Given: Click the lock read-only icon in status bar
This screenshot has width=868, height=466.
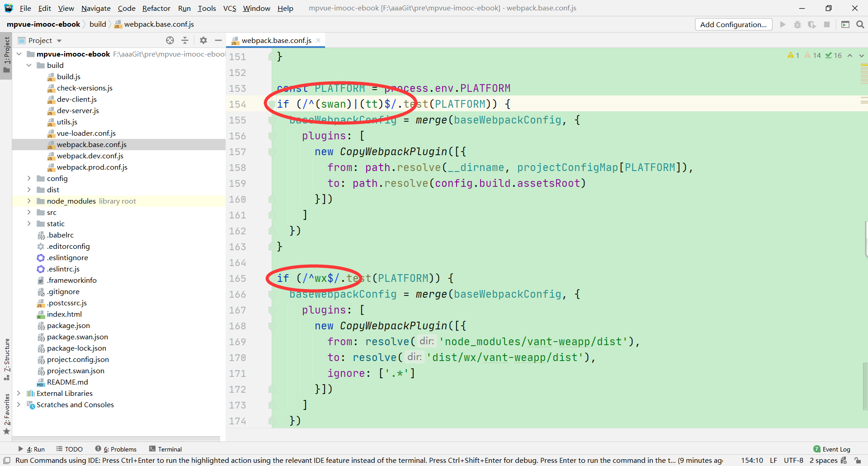Looking at the screenshot, I should 858,461.
